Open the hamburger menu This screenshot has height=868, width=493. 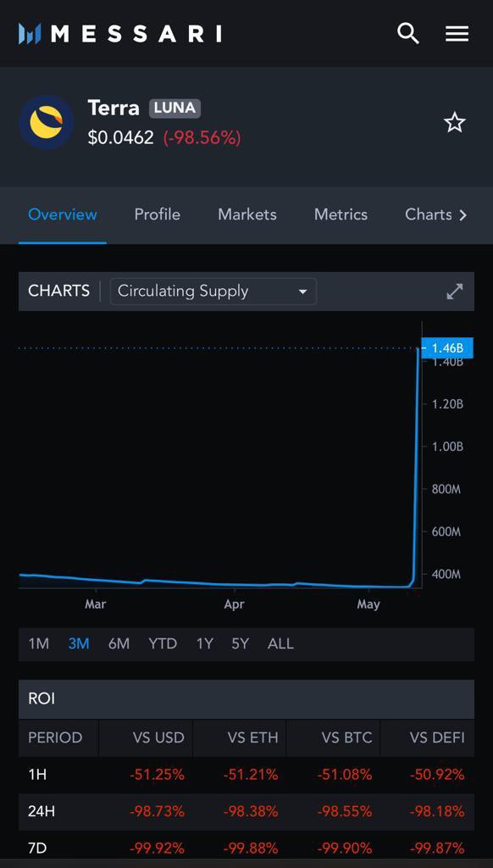pos(457,34)
